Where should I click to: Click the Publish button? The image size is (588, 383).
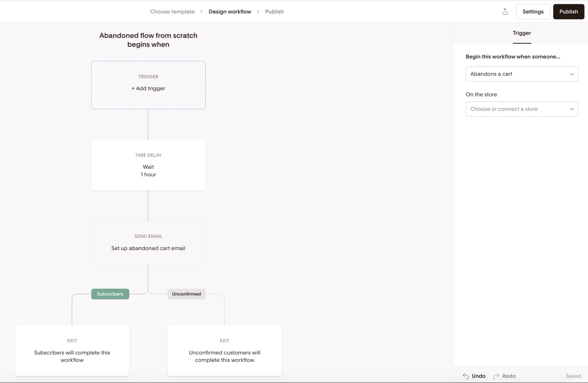click(x=568, y=11)
